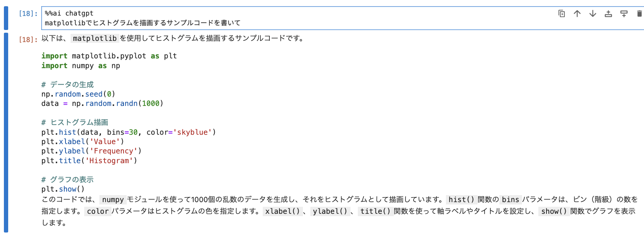Collapse the output area via its blue bar
644x236 pixels.
tap(6, 132)
